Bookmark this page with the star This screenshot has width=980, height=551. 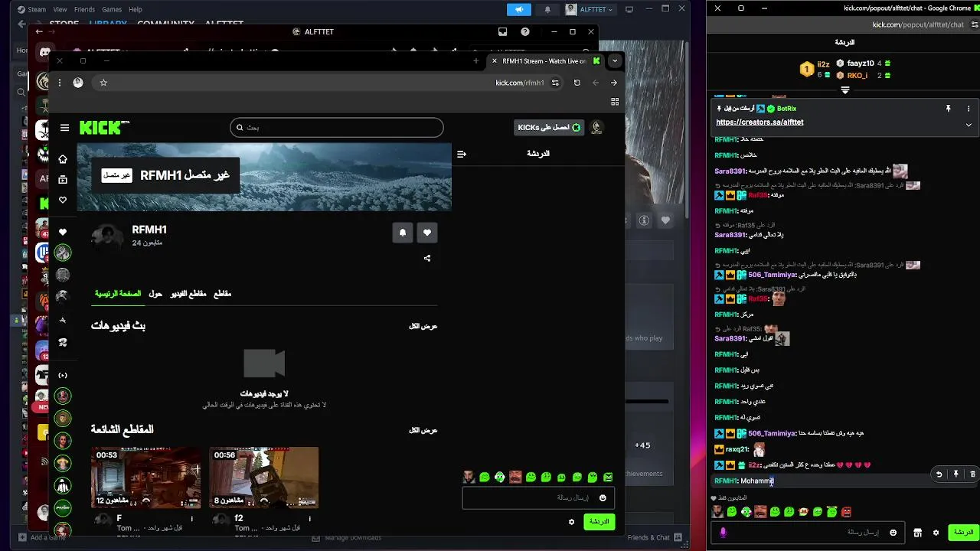click(x=103, y=83)
